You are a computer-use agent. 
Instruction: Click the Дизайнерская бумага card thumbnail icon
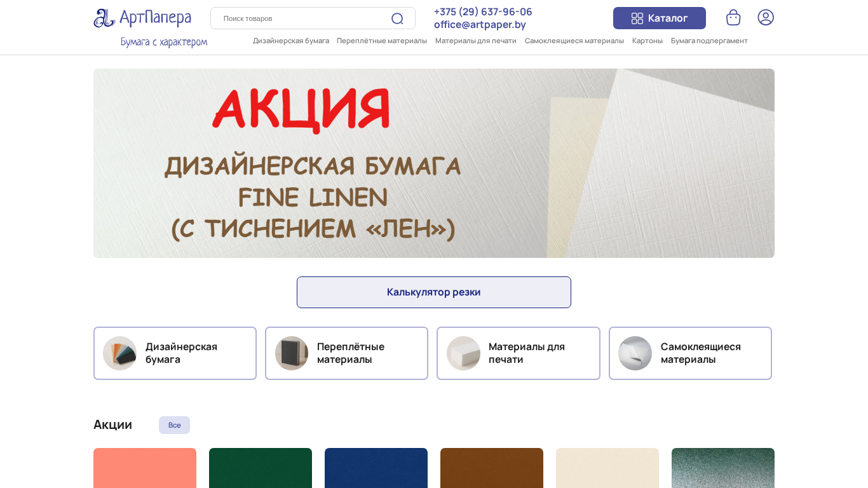coord(120,353)
